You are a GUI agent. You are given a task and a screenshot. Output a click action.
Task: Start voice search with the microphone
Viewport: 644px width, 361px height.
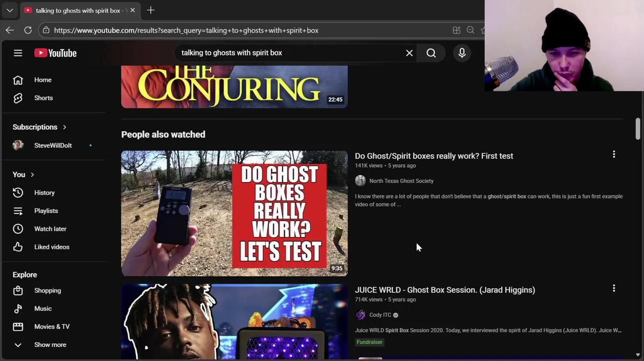[x=462, y=53]
